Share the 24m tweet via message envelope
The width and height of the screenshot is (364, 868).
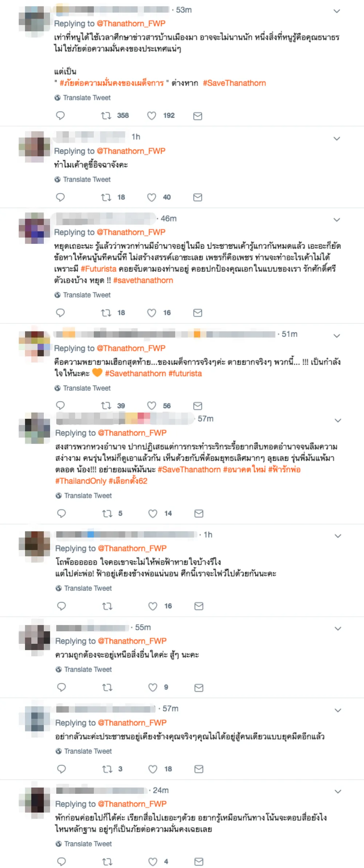pos(199,861)
